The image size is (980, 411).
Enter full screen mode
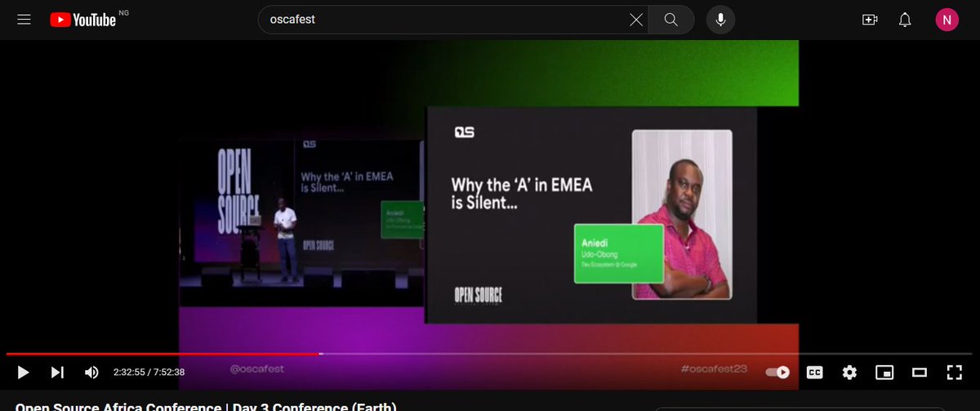click(x=954, y=373)
